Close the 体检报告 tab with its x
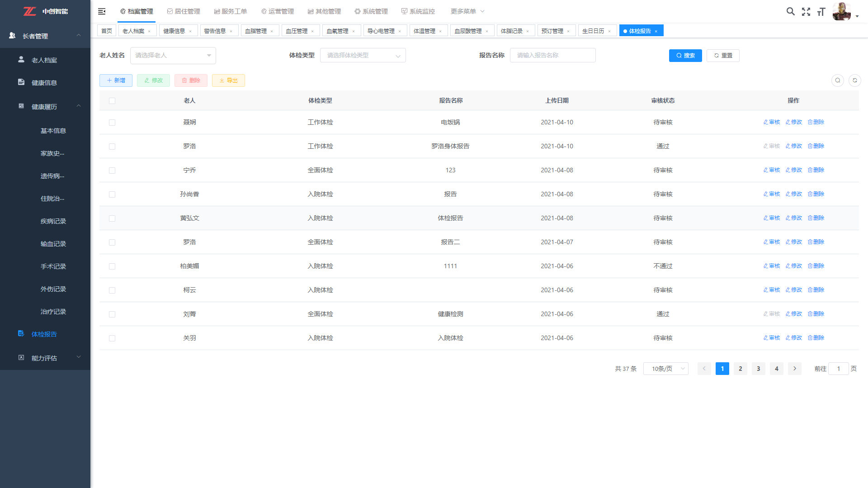Image resolution: width=868 pixels, height=488 pixels. click(x=656, y=31)
